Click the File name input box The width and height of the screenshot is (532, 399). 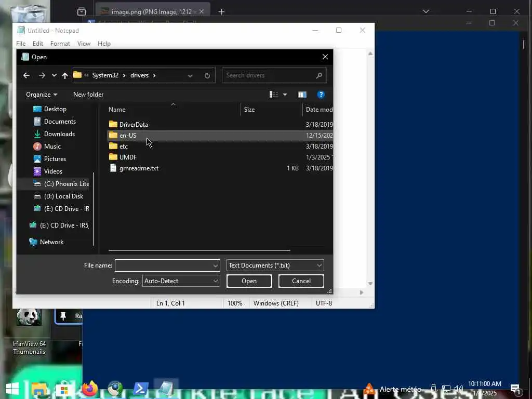(164, 265)
